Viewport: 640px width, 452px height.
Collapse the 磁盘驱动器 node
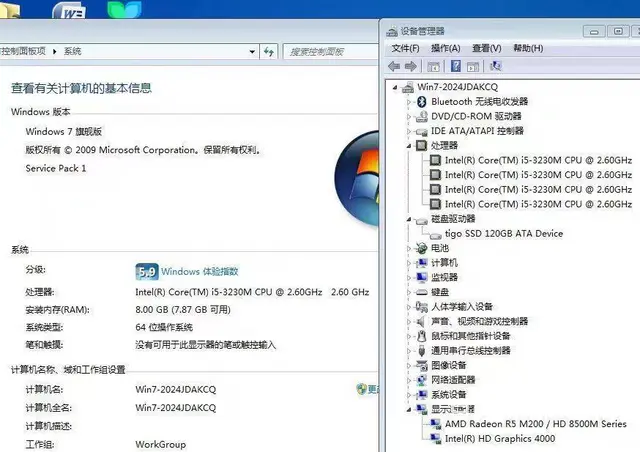[409, 219]
